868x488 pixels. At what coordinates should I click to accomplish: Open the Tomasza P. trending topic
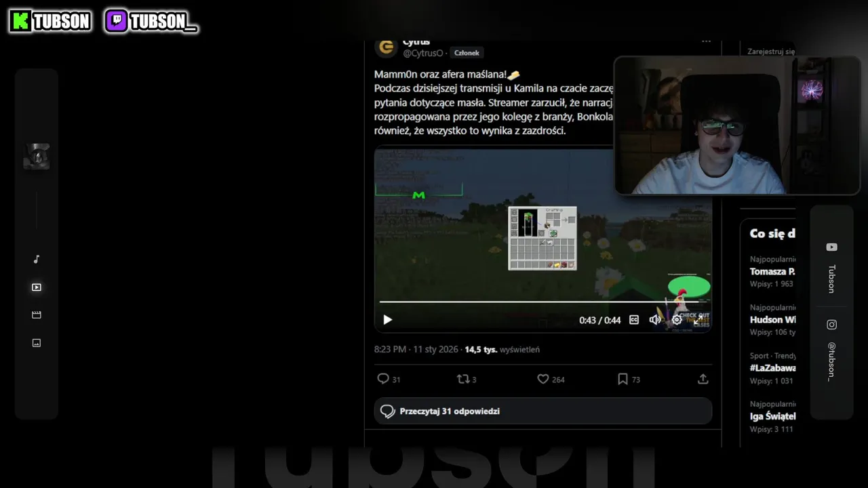click(772, 271)
